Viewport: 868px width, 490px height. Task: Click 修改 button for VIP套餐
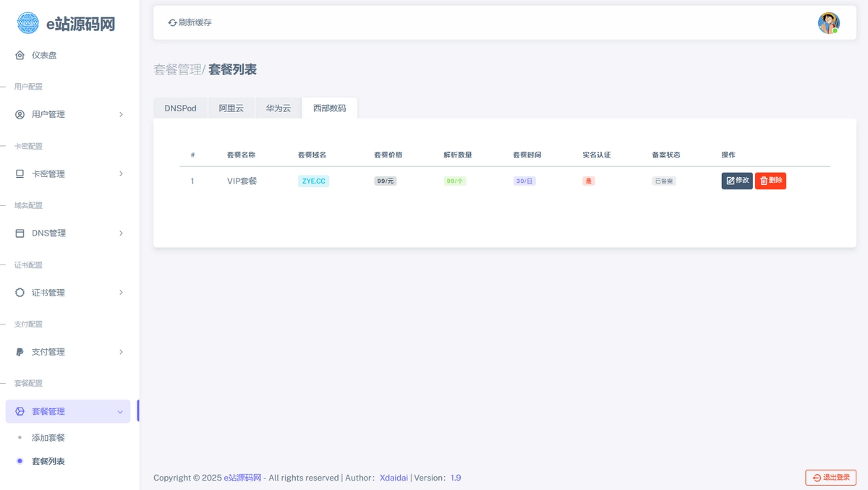point(737,181)
